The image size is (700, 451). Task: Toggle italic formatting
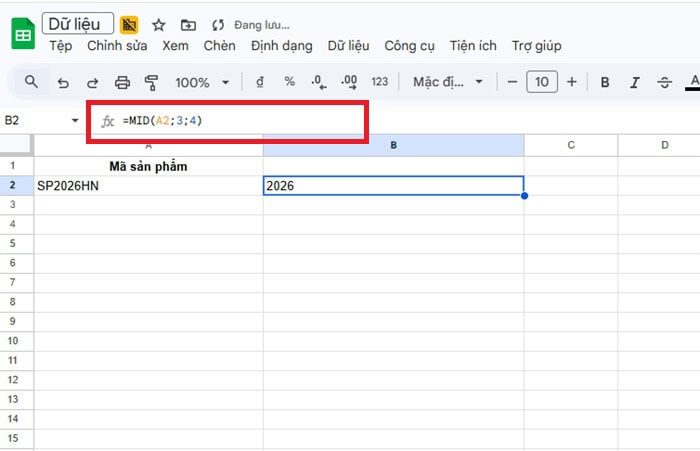tap(635, 82)
